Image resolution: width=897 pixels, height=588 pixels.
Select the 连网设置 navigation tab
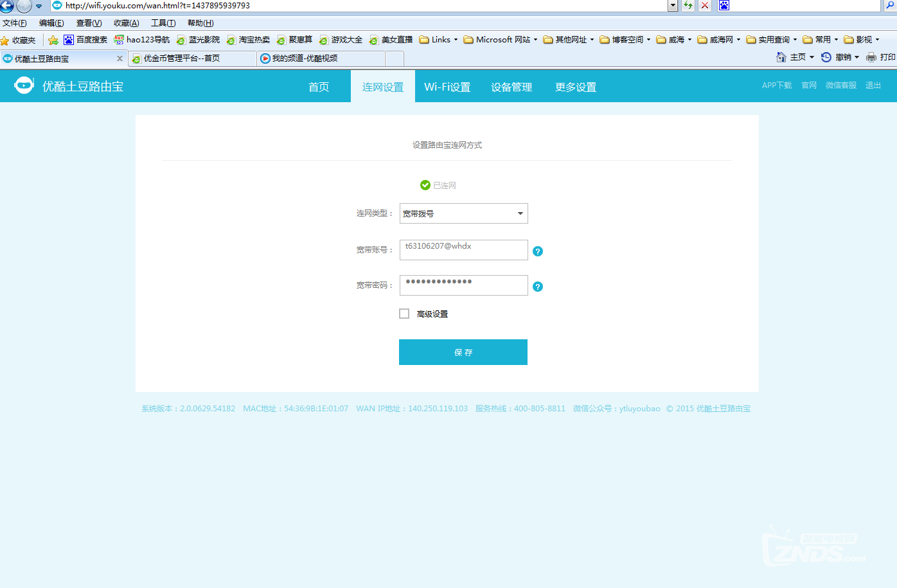click(383, 87)
